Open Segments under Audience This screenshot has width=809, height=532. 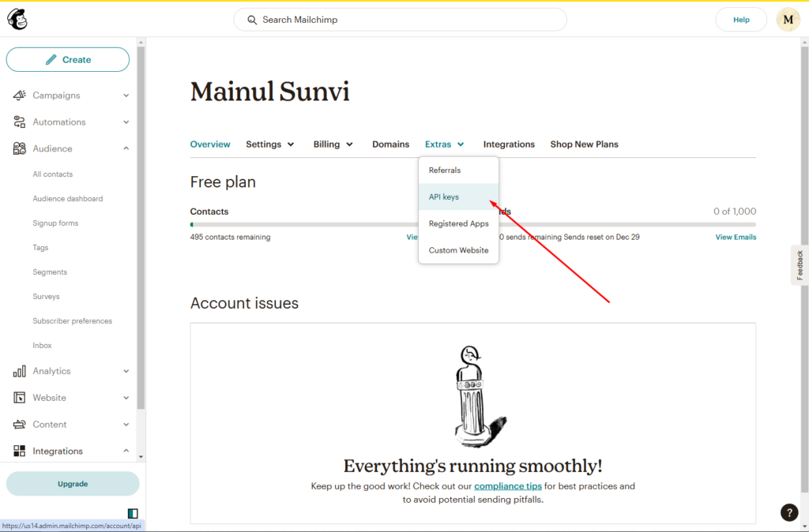pyautogui.click(x=50, y=272)
